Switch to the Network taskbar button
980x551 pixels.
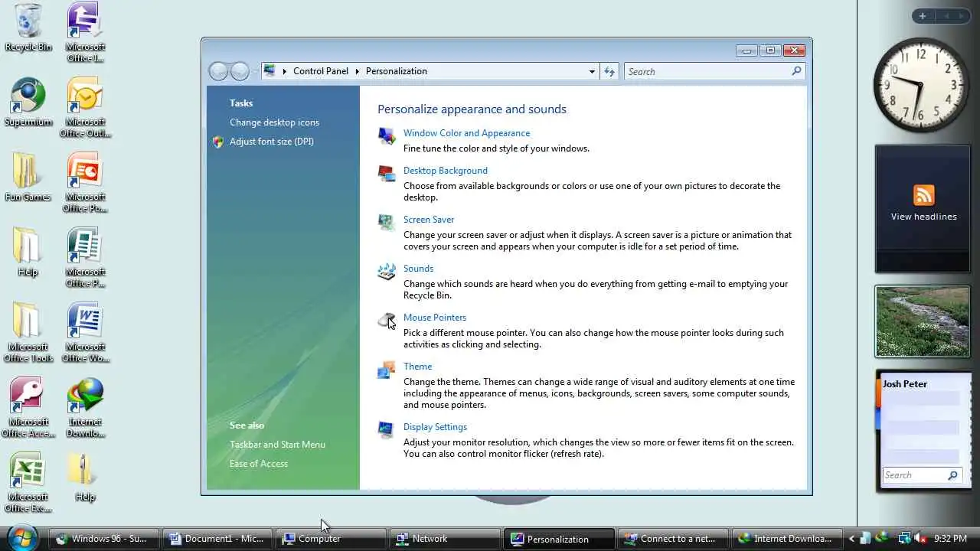[x=445, y=539]
